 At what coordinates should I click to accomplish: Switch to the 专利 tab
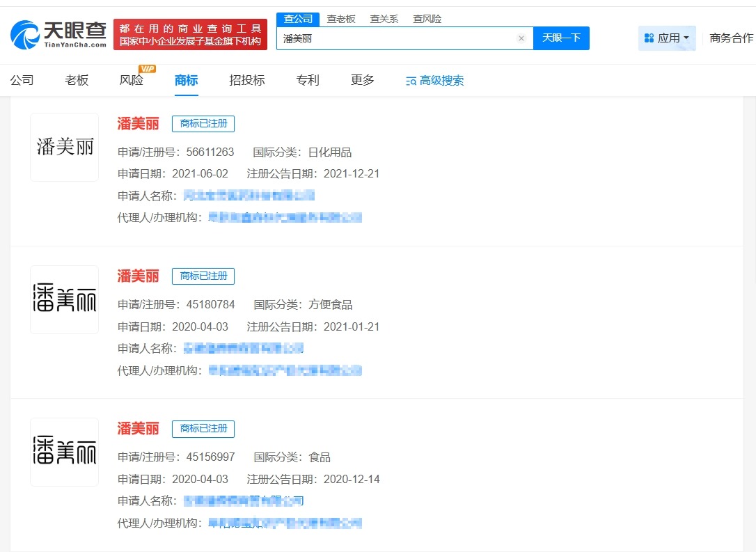click(x=307, y=80)
